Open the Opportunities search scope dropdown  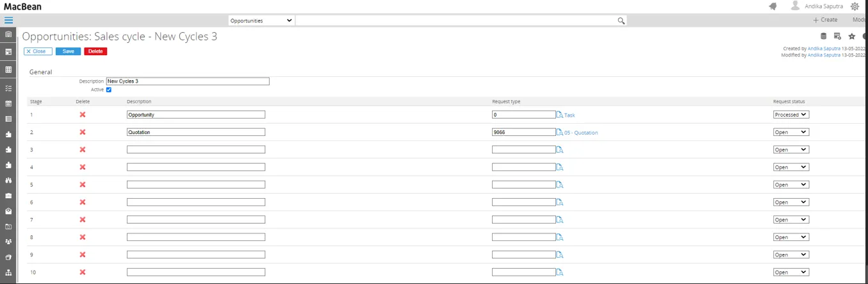point(261,21)
